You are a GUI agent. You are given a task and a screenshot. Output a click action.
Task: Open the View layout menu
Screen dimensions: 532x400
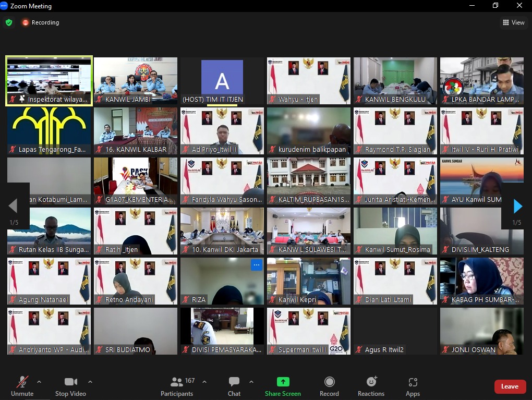click(x=513, y=22)
